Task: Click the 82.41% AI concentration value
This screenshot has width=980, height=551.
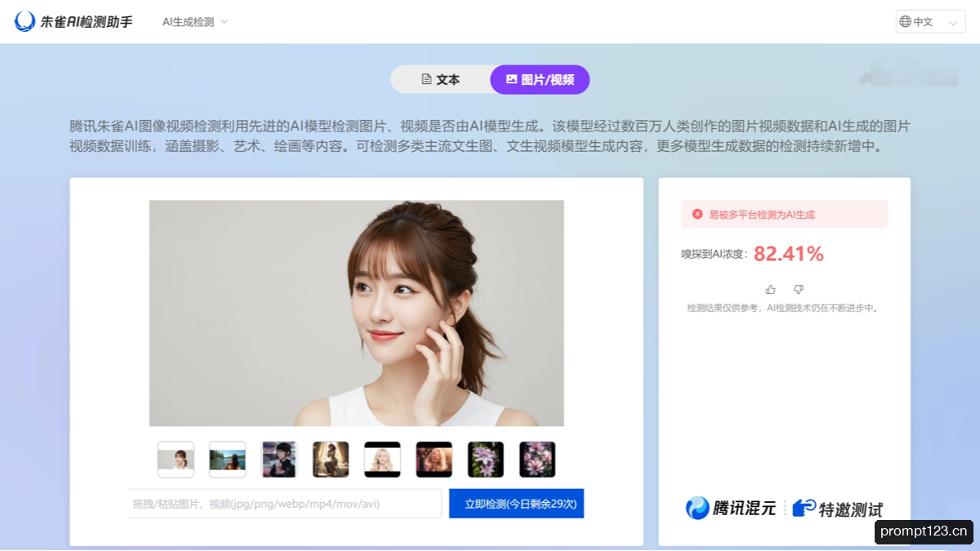Action: (788, 254)
